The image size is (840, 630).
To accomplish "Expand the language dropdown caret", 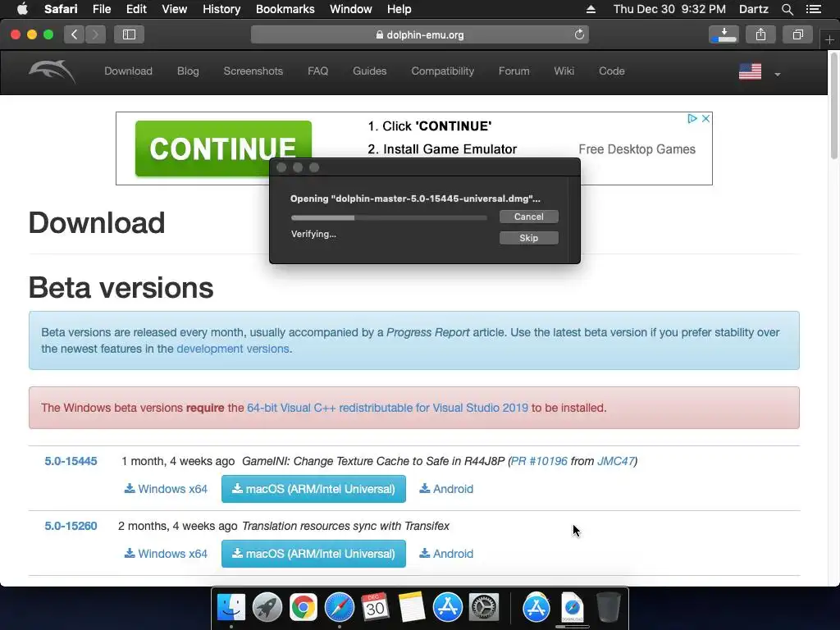I will click(778, 75).
